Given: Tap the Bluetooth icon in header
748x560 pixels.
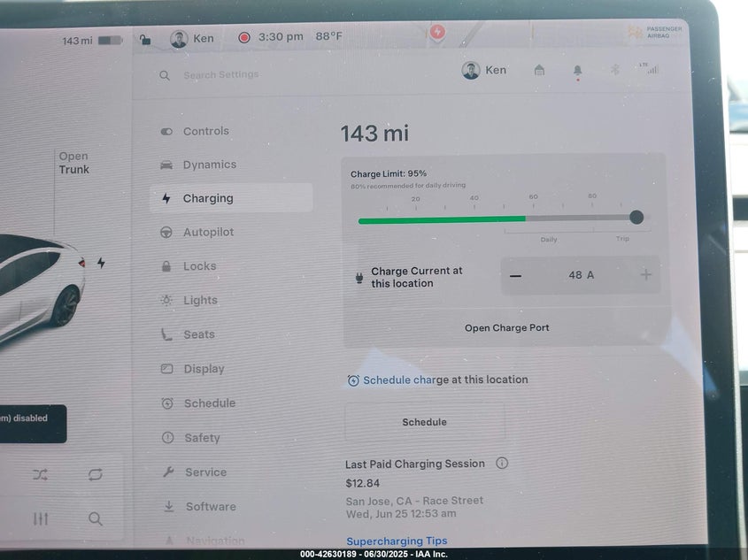Looking at the screenshot, I should pos(615,70).
